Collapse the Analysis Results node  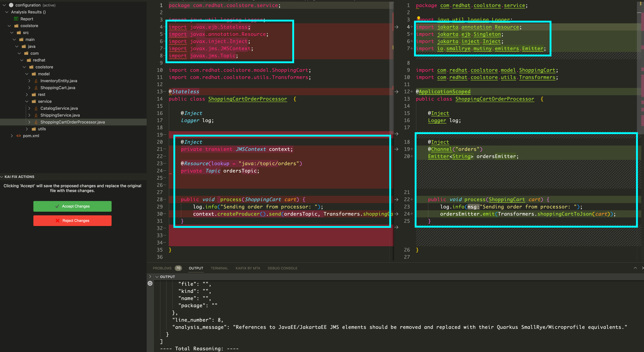(7, 12)
